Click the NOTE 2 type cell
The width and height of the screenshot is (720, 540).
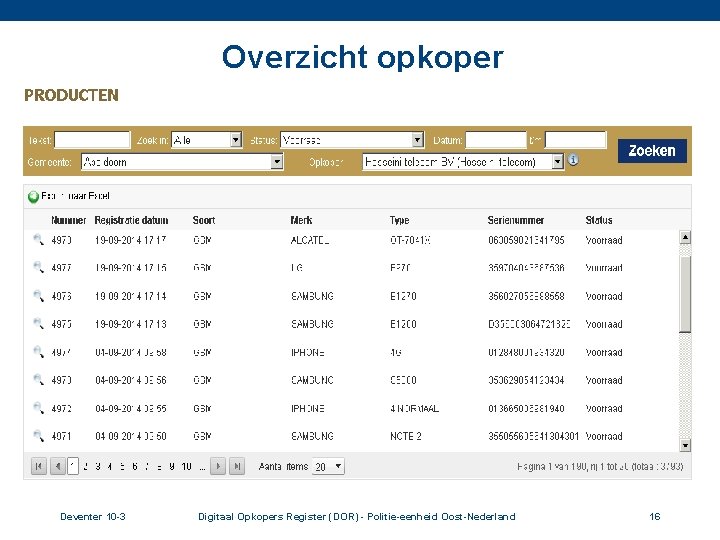pyautogui.click(x=405, y=436)
